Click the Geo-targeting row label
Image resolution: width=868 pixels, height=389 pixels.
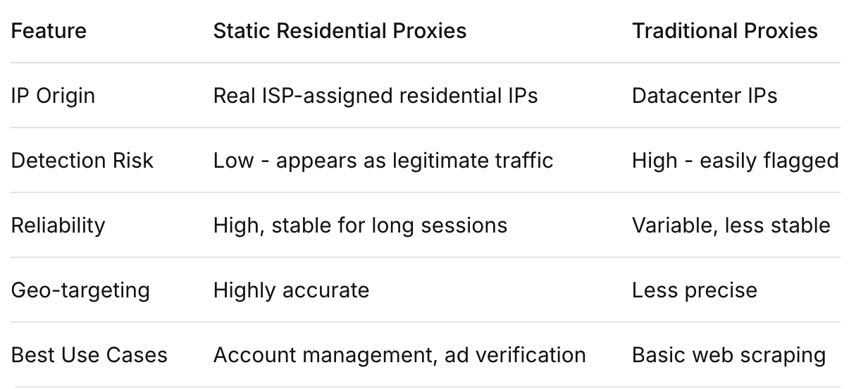point(80,290)
